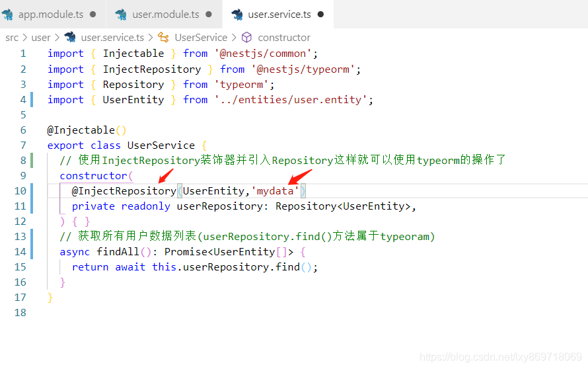This screenshot has height=369, width=588.
Task: Click the user.service.ts tab file icon
Action: click(237, 15)
